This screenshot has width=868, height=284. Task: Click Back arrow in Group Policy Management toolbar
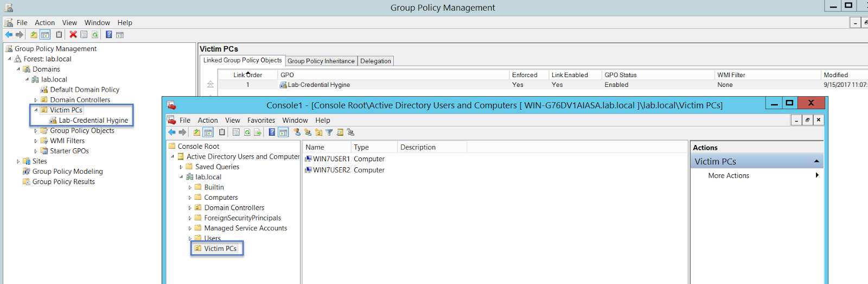click(9, 35)
